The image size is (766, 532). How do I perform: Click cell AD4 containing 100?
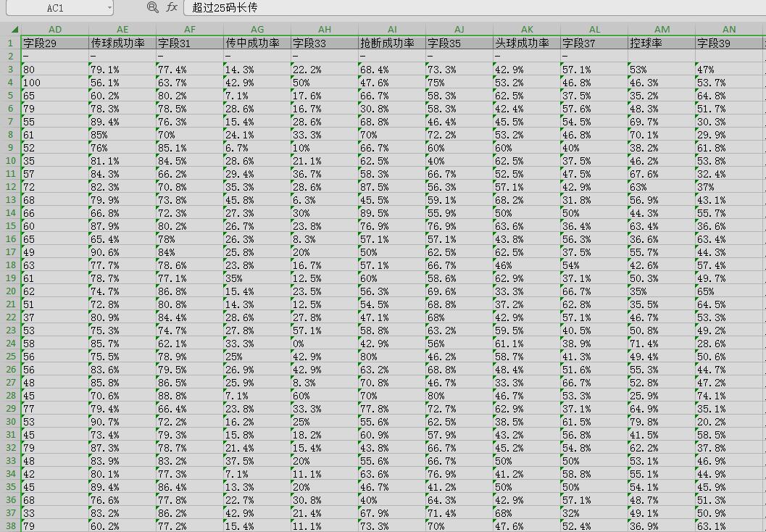point(55,83)
